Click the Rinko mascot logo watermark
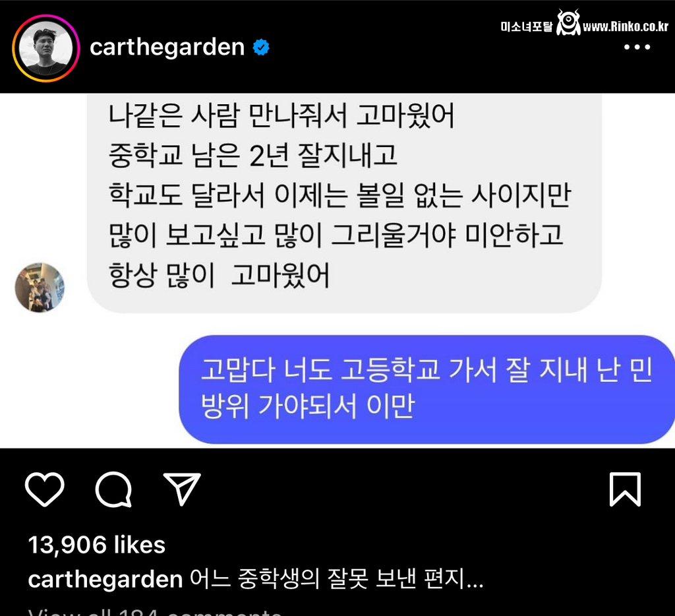675x616 pixels. tap(568, 22)
